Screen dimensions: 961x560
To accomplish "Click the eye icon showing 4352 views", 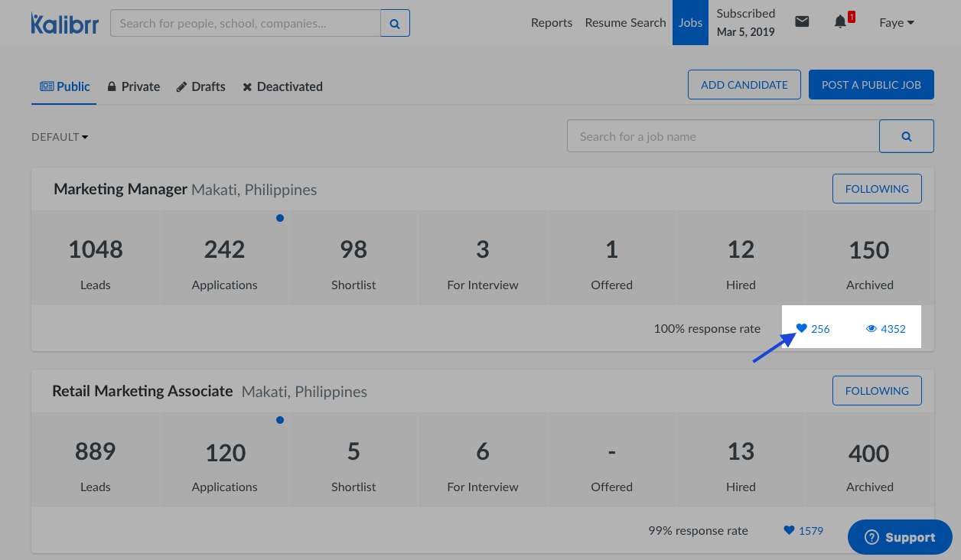I will point(871,329).
